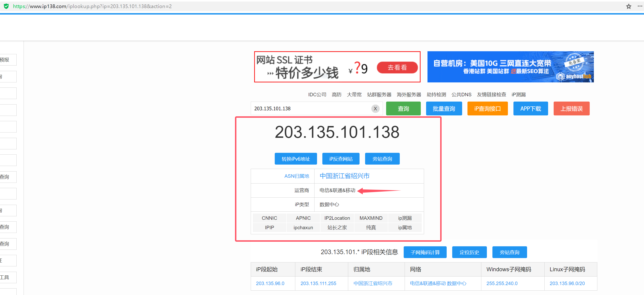644x295 pixels.
Task: Clear the IP search field with X
Action: tap(375, 108)
